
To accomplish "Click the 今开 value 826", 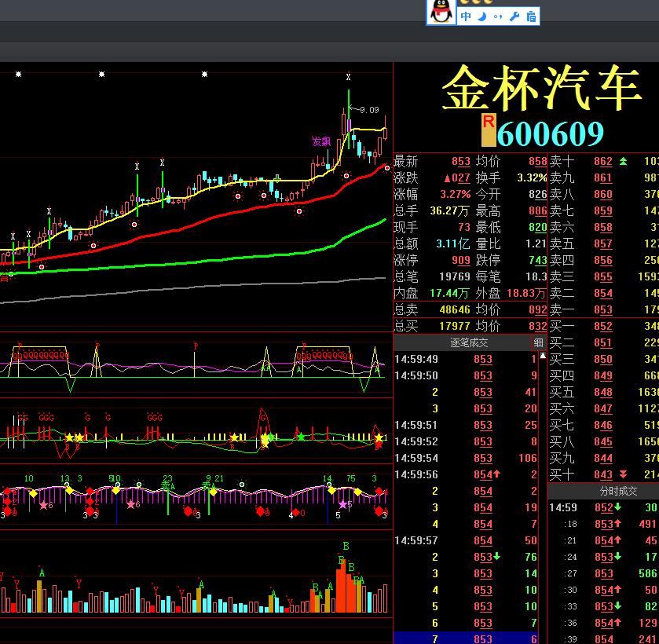I will point(537,194).
